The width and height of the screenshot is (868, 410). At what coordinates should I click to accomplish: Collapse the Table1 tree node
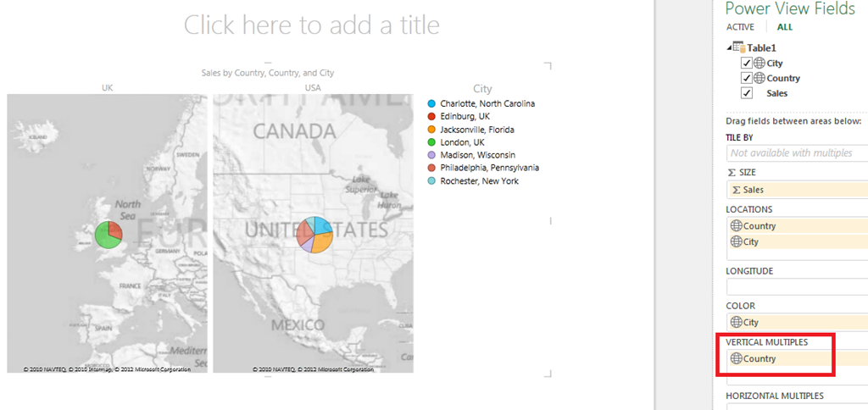coord(729,48)
